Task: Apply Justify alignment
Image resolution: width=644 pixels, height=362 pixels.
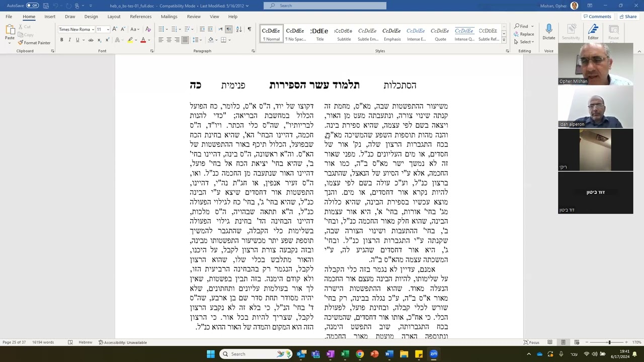Action: [x=185, y=40]
